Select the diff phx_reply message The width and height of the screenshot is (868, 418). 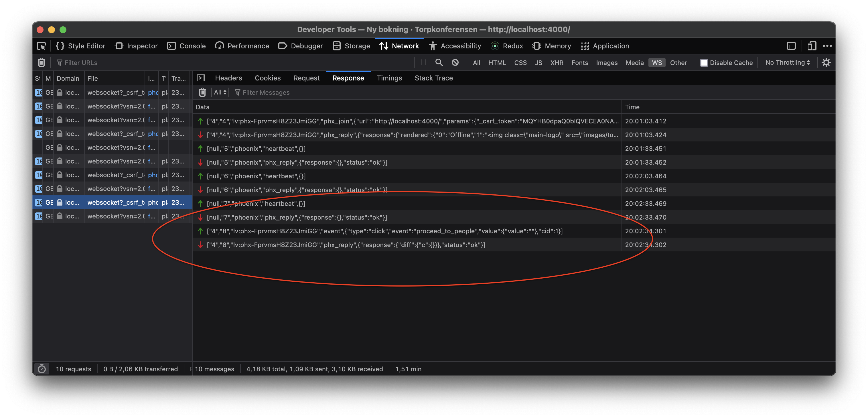click(514, 245)
